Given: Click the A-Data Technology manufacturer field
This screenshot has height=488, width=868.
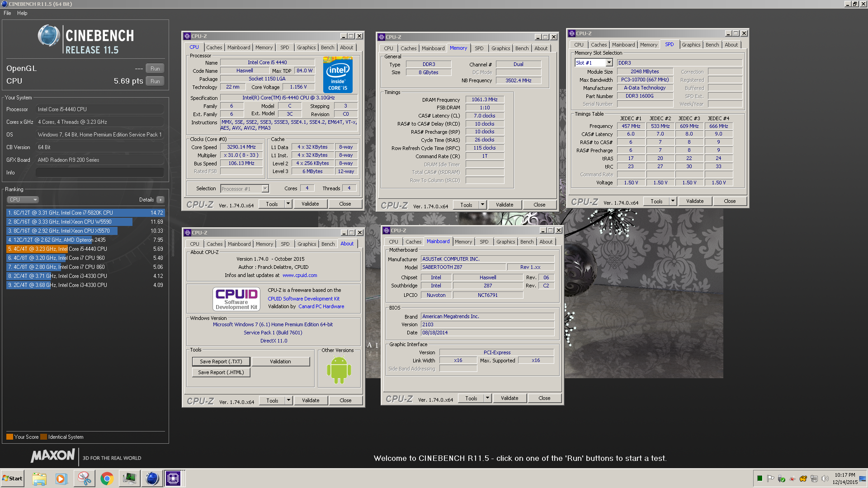Looking at the screenshot, I should (x=645, y=88).
